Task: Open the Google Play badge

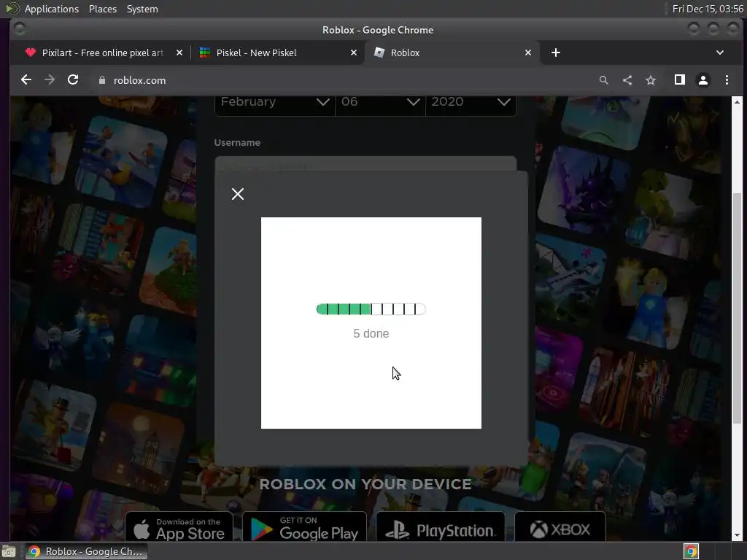Action: click(x=304, y=528)
